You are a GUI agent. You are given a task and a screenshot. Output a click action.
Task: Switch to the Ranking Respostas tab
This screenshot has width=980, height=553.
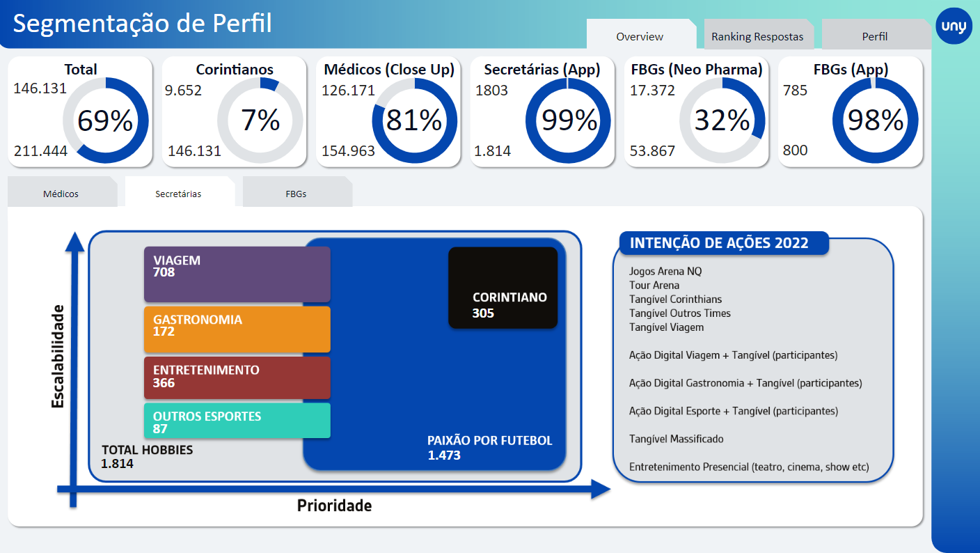click(757, 37)
